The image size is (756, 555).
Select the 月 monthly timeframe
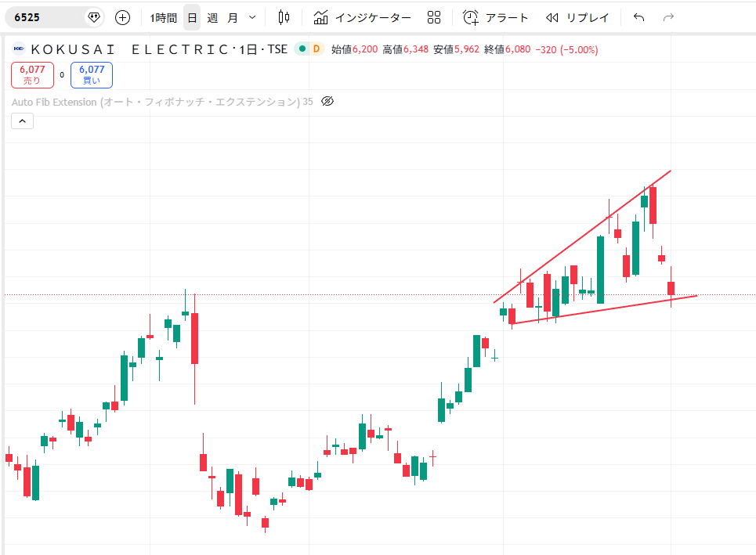233,17
